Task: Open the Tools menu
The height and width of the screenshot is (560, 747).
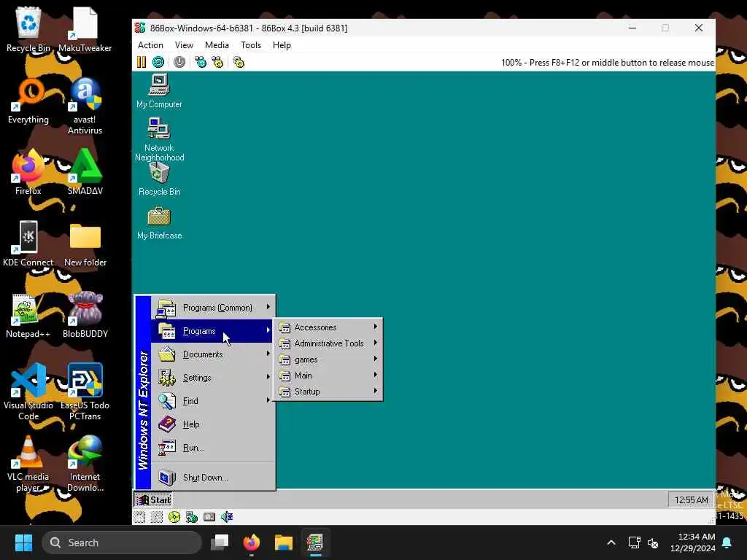Action: pos(251,45)
